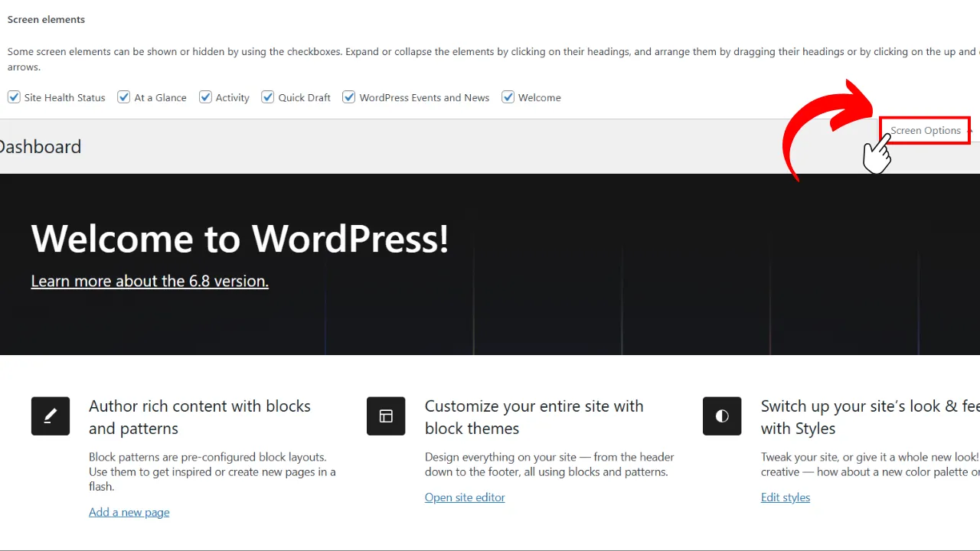The width and height of the screenshot is (980, 551).
Task: Follow the Edit styles link
Action: click(x=786, y=497)
